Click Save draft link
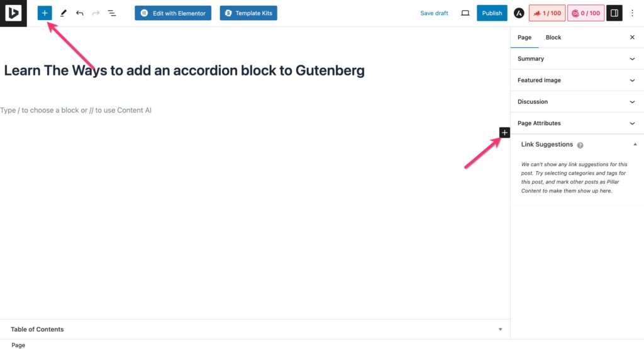This screenshot has height=349, width=644. 434,13
